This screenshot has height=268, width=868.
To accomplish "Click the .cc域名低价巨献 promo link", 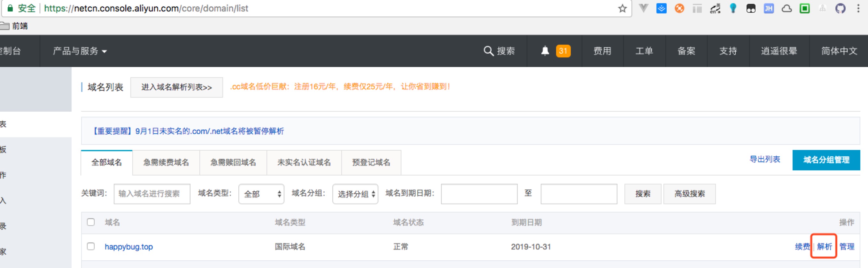I will 340,87.
